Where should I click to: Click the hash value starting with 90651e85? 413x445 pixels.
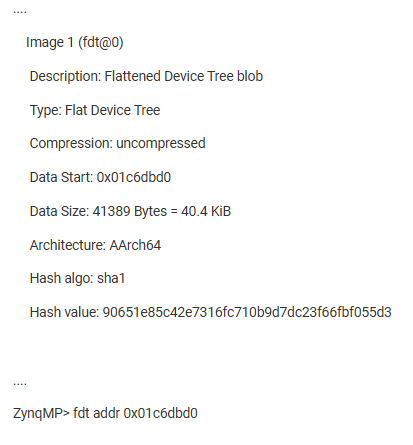coord(247,312)
